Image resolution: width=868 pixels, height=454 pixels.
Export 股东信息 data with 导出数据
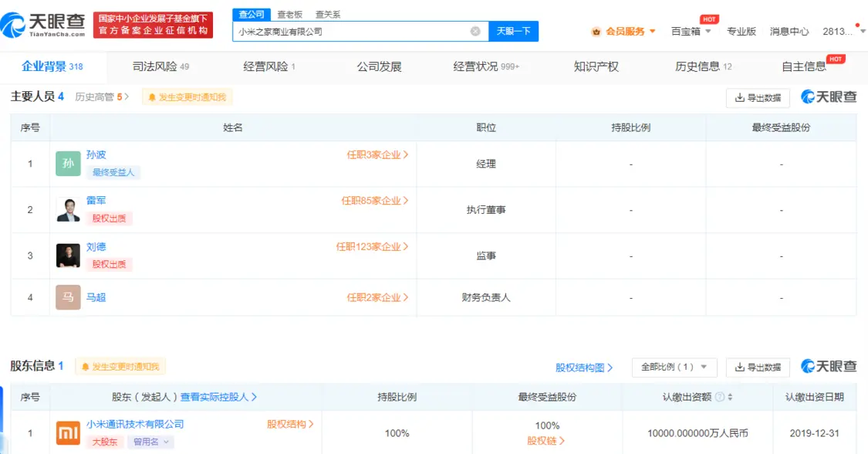click(x=758, y=367)
